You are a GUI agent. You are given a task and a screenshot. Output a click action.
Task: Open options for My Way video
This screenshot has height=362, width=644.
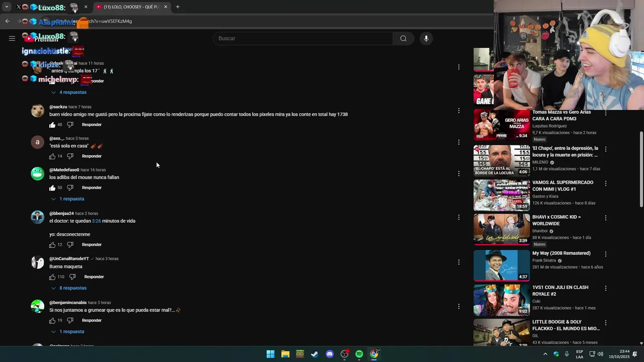[x=606, y=254]
